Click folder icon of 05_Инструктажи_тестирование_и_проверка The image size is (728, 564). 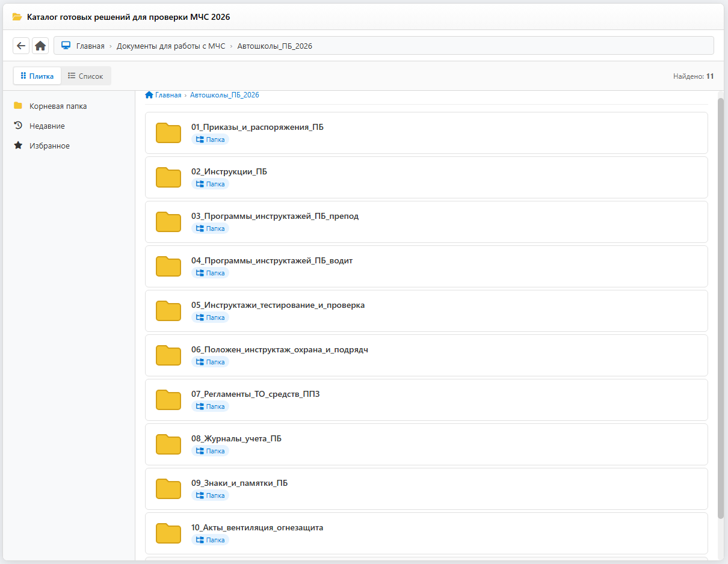point(168,311)
